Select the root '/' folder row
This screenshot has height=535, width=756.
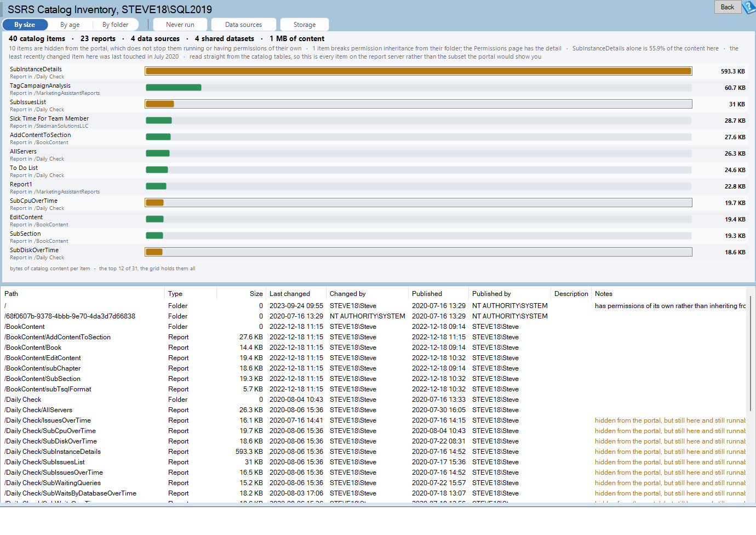pyautogui.click(x=374, y=306)
